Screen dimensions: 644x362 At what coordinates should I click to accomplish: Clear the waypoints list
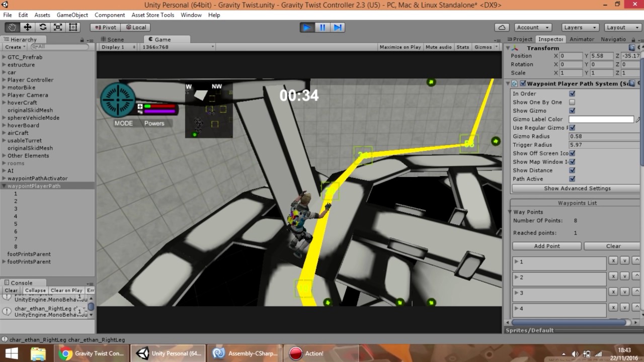[613, 246]
